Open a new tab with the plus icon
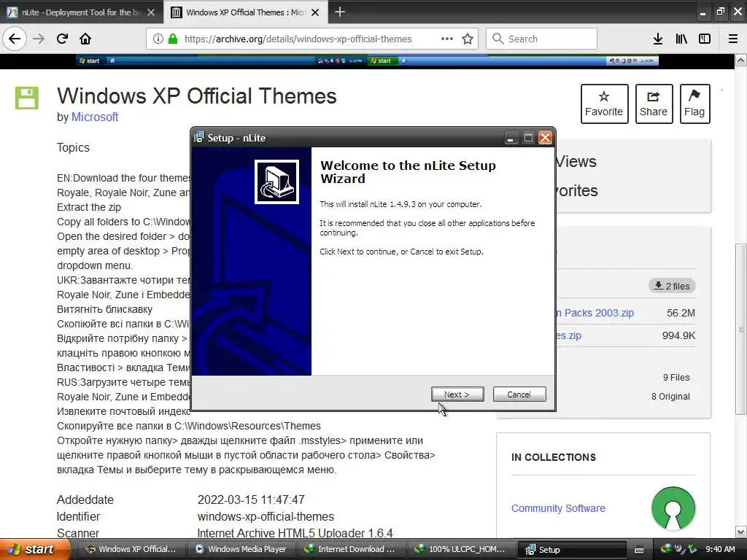Screen dimensions: 747x560 340,12
